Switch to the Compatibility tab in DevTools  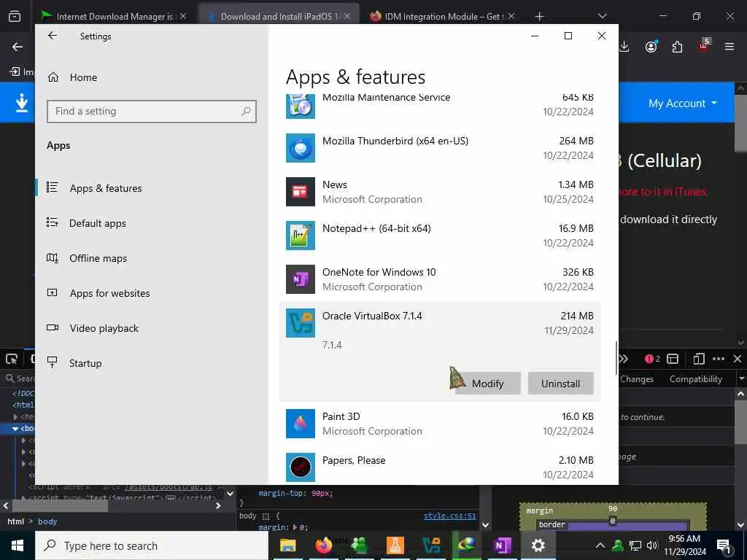tap(695, 379)
